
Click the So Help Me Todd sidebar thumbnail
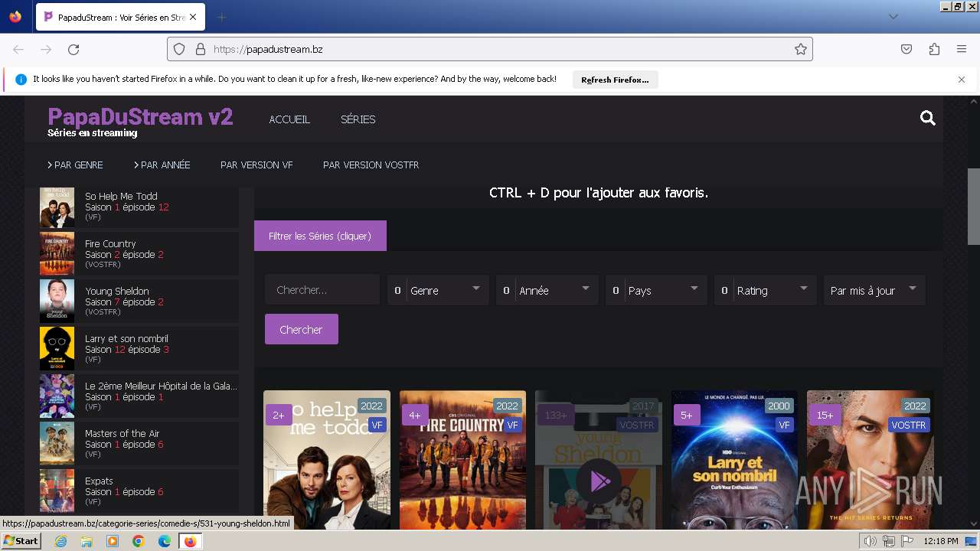point(57,207)
